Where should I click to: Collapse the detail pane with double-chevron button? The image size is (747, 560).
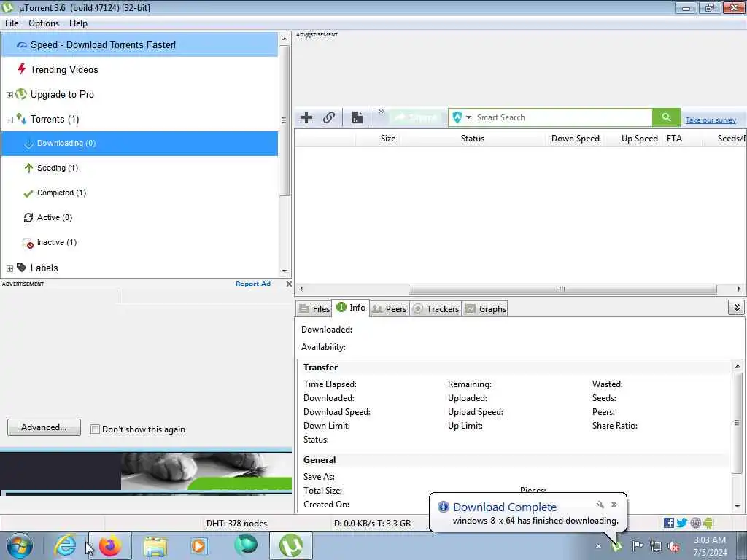tap(736, 308)
